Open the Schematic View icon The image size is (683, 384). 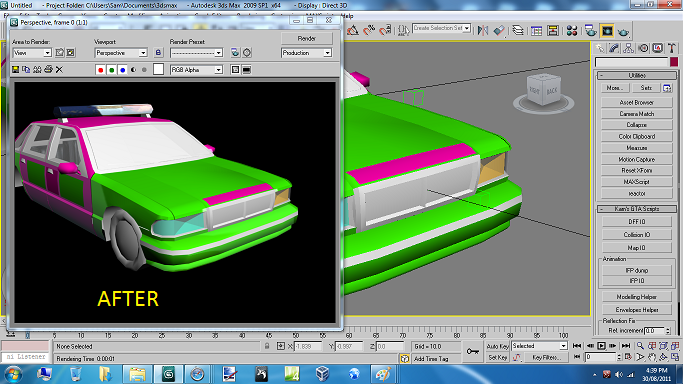[553, 30]
